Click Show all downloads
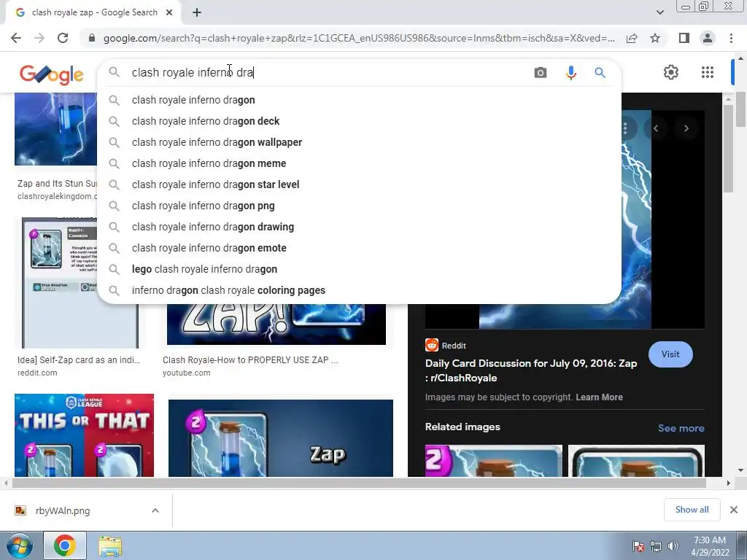Screen dimensions: 747x560 (692, 510)
